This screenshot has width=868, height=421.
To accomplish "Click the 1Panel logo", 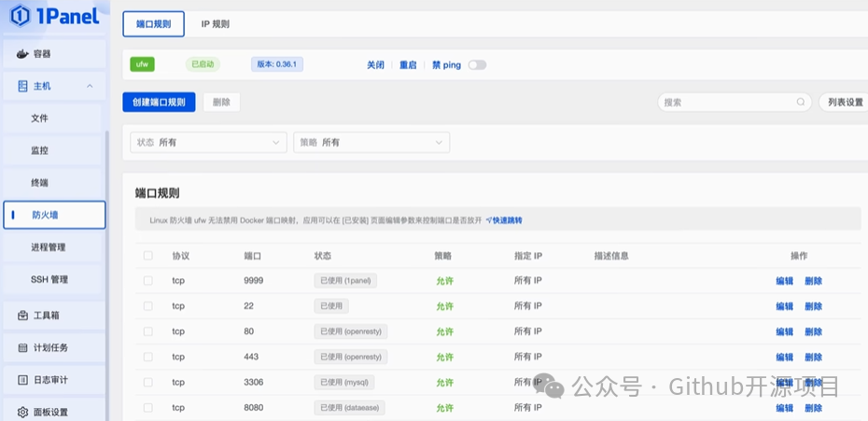I will tap(55, 16).
